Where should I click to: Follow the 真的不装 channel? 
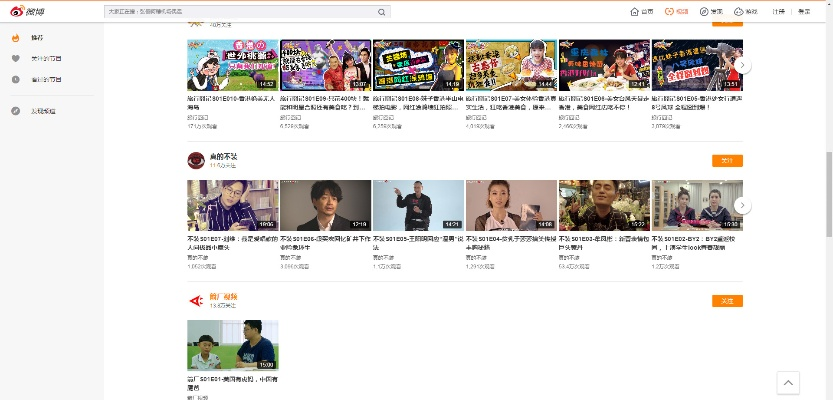(727, 161)
